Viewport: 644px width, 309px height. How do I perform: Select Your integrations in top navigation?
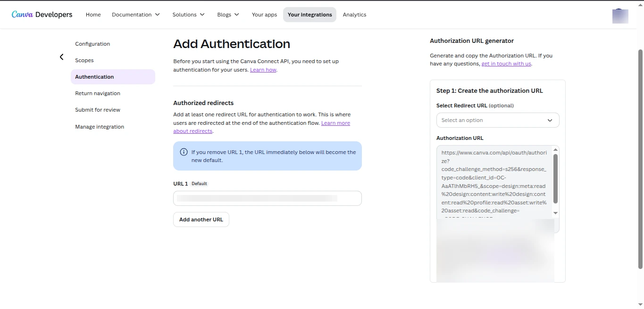point(309,15)
